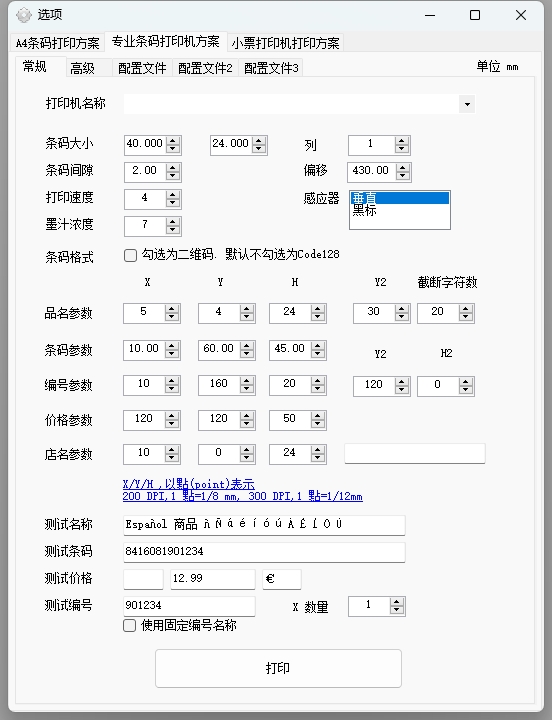Increase the 打印速度 value with up arrow
The image size is (552, 720).
(x=173, y=195)
